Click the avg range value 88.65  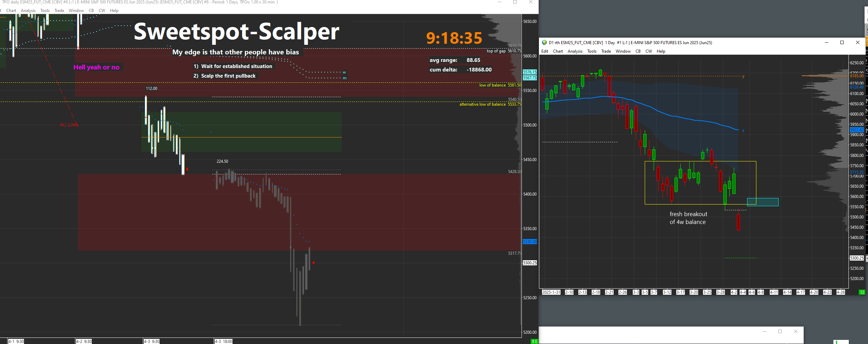(473, 60)
